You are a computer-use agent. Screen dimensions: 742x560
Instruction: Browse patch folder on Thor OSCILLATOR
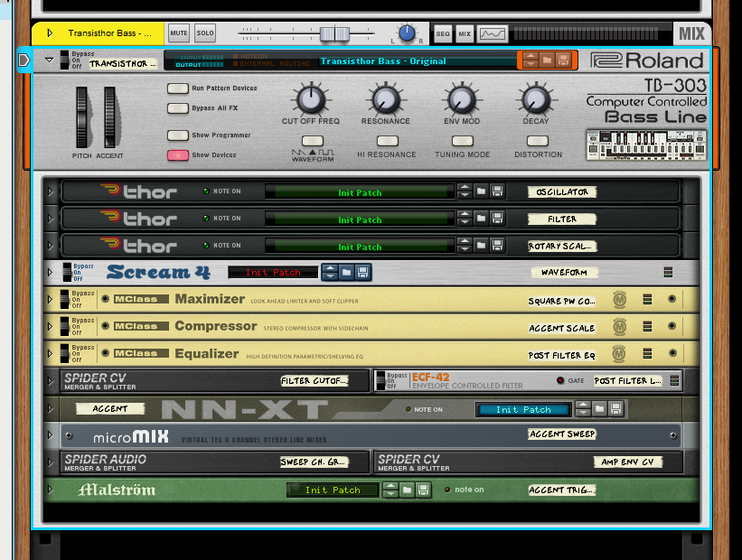(481, 191)
